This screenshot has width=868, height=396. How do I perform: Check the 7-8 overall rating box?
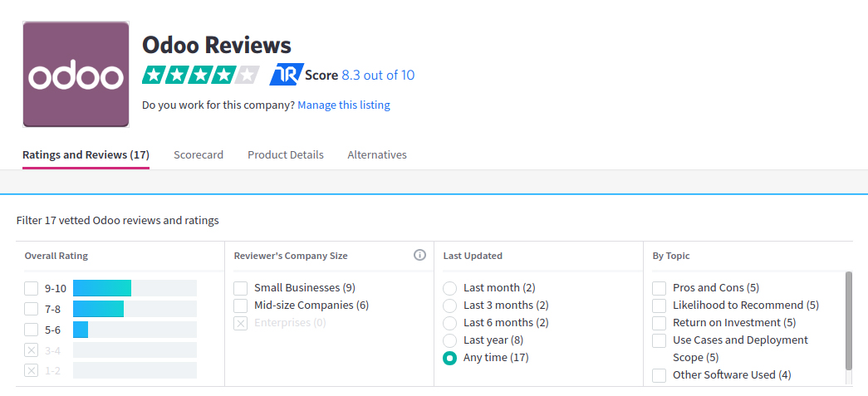pyautogui.click(x=31, y=309)
